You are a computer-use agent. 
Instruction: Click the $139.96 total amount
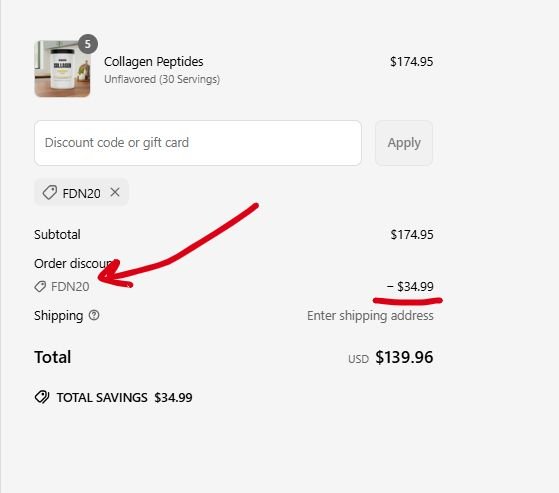(x=404, y=357)
